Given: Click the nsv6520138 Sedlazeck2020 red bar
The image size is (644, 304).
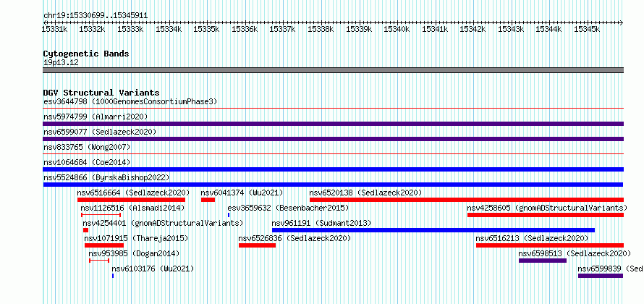Looking at the screenshot, I should [467, 200].
